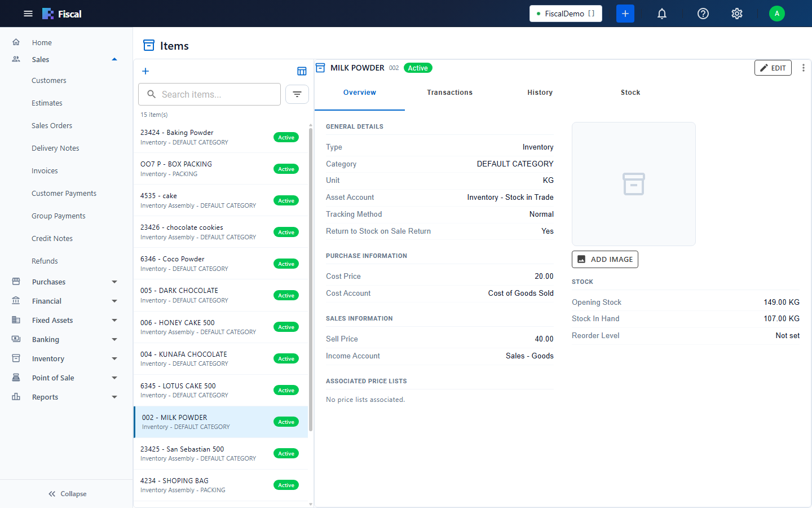Open the item list filter button
This screenshot has width=812, height=508.
(x=297, y=94)
